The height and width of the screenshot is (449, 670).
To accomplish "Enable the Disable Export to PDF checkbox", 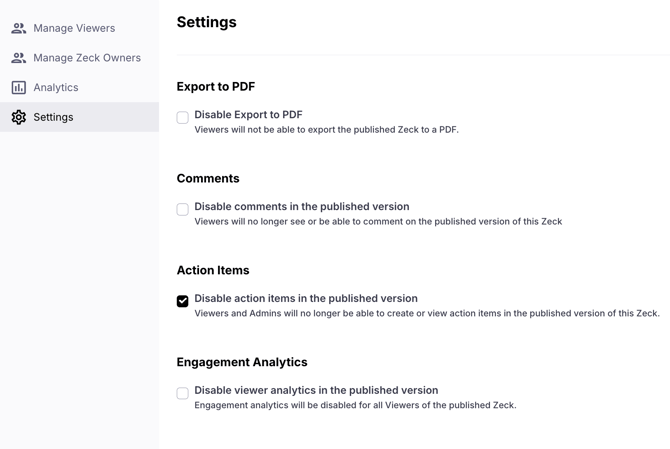I will tap(183, 118).
